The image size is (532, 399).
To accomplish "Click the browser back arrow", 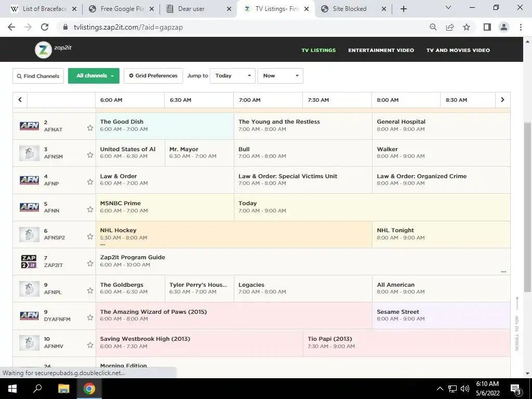I will point(11,27).
